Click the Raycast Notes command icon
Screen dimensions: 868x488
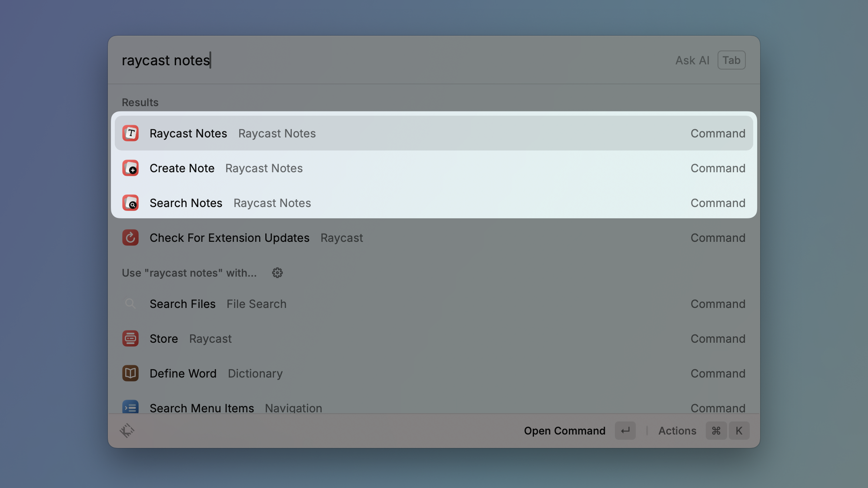click(x=130, y=133)
